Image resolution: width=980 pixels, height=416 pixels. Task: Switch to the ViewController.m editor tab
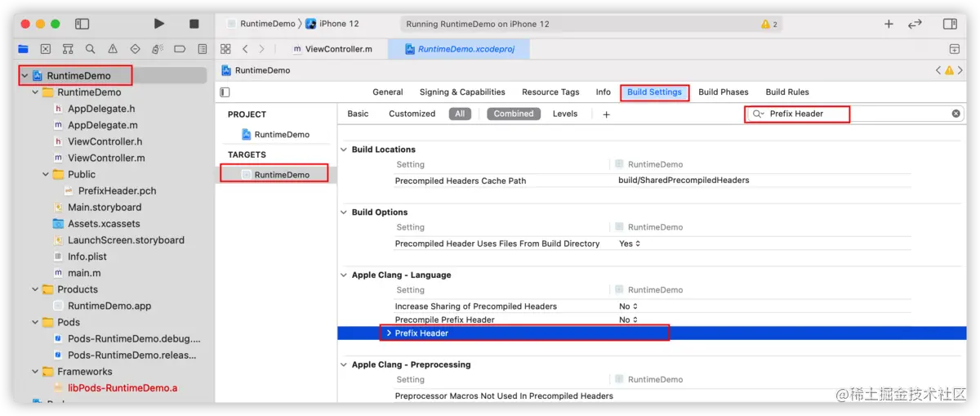pyautogui.click(x=335, y=49)
